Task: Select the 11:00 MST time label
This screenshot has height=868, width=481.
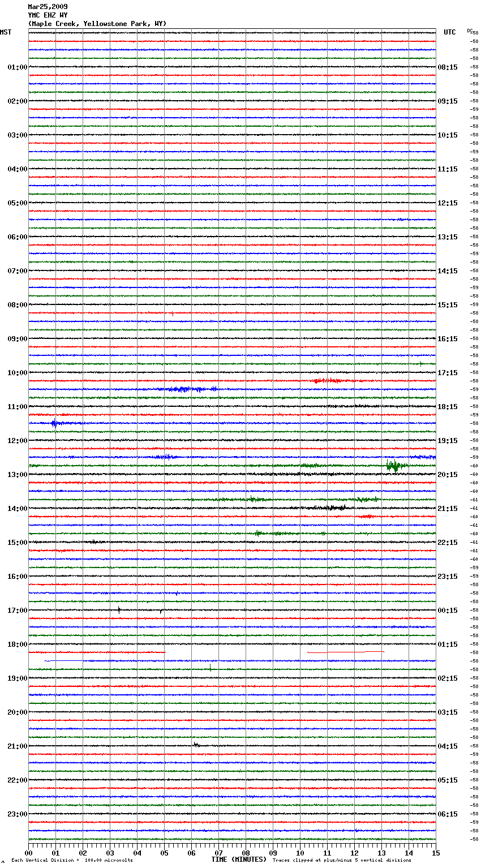Action: click(18, 407)
